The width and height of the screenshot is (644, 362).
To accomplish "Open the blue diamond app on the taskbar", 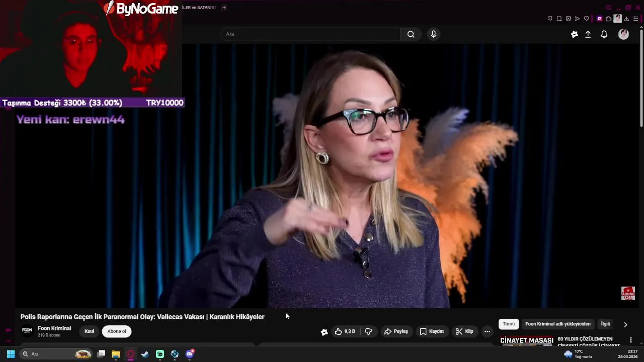I will [175, 354].
